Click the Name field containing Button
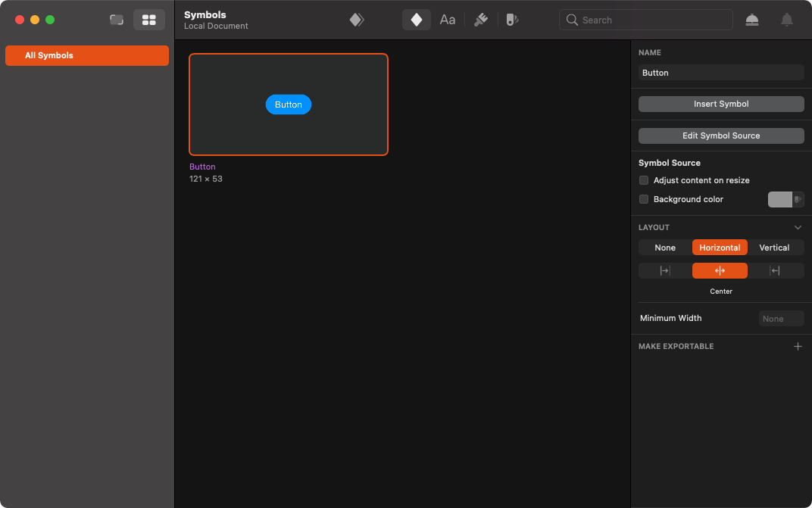 coord(721,73)
